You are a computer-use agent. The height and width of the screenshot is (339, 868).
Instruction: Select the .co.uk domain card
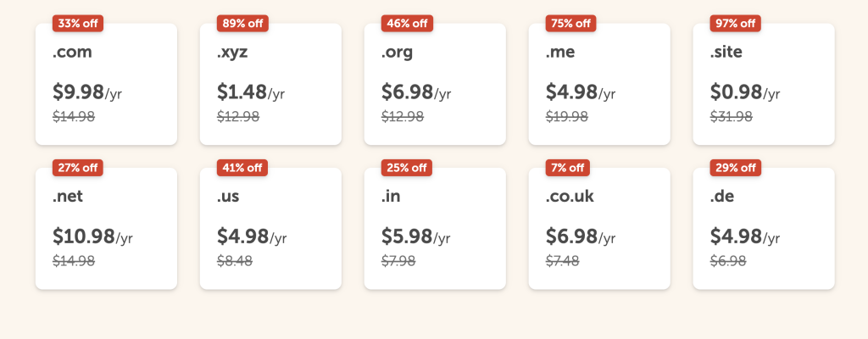pyautogui.click(x=599, y=228)
